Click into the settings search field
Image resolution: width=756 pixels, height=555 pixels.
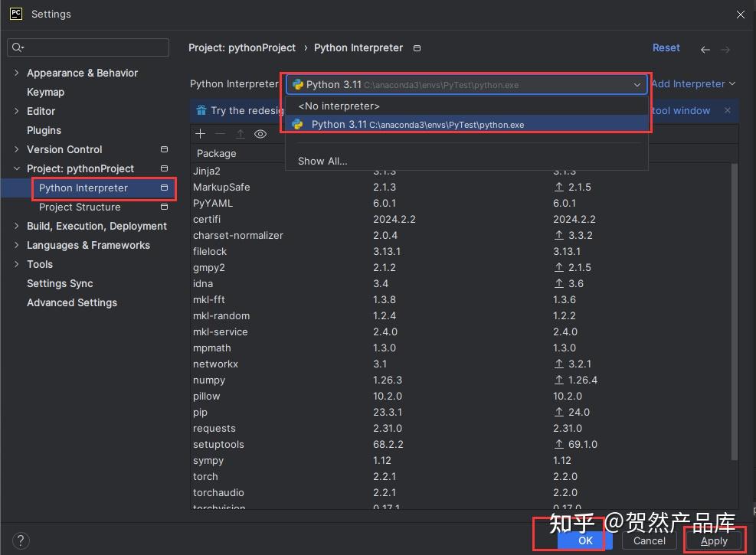[88, 47]
